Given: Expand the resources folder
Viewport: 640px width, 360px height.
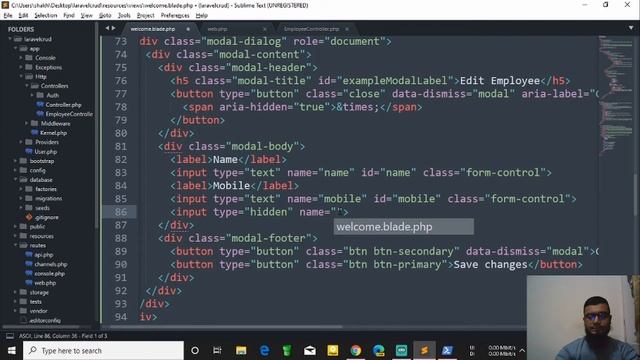Looking at the screenshot, I should pyautogui.click(x=16, y=236).
